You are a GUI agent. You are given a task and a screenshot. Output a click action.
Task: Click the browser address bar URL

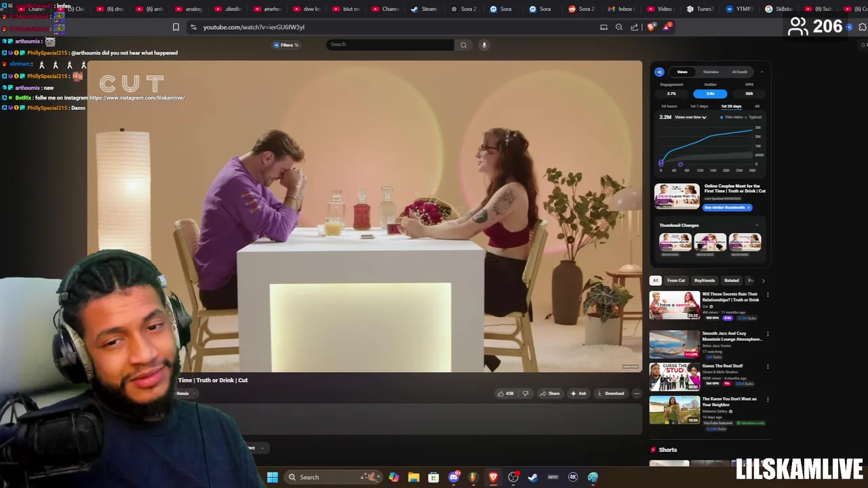point(254,27)
